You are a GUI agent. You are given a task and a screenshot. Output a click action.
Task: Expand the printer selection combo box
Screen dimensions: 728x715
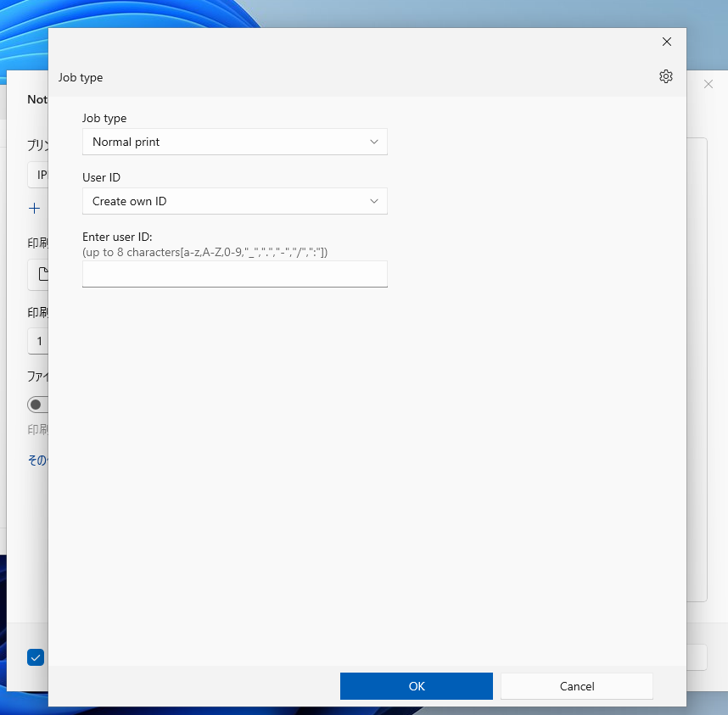click(x=40, y=175)
